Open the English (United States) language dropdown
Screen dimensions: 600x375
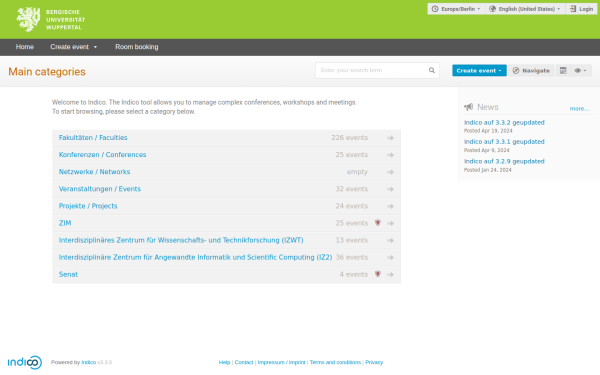[526, 9]
